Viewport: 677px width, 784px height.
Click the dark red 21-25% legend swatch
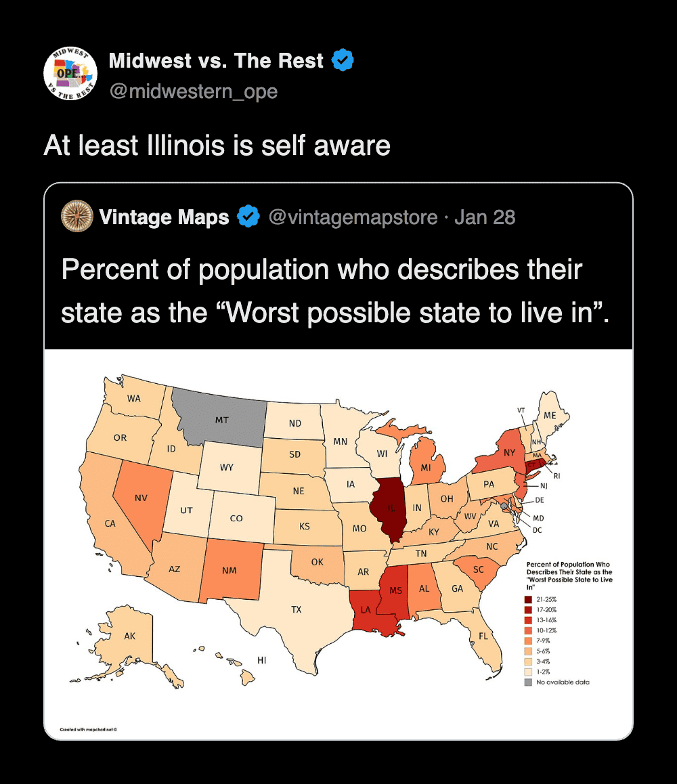tap(528, 600)
